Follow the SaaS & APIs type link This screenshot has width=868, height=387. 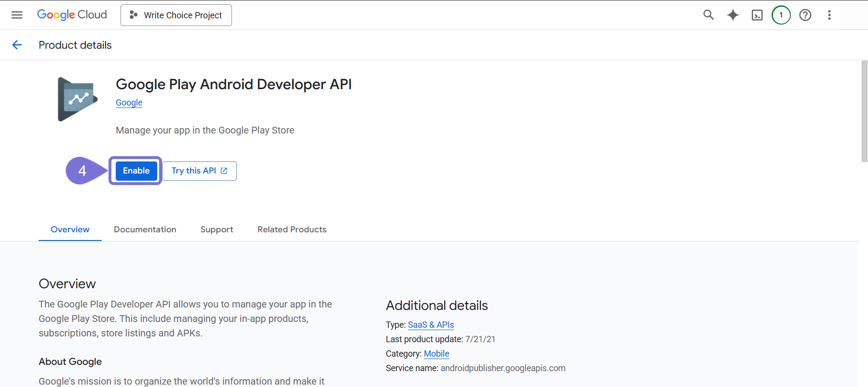(431, 325)
